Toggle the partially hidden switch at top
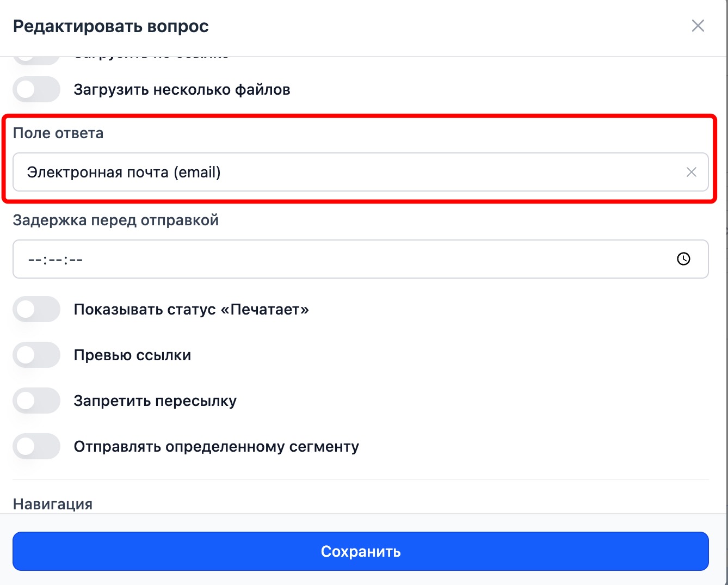Screen dimensions: 728x585 pos(36,59)
